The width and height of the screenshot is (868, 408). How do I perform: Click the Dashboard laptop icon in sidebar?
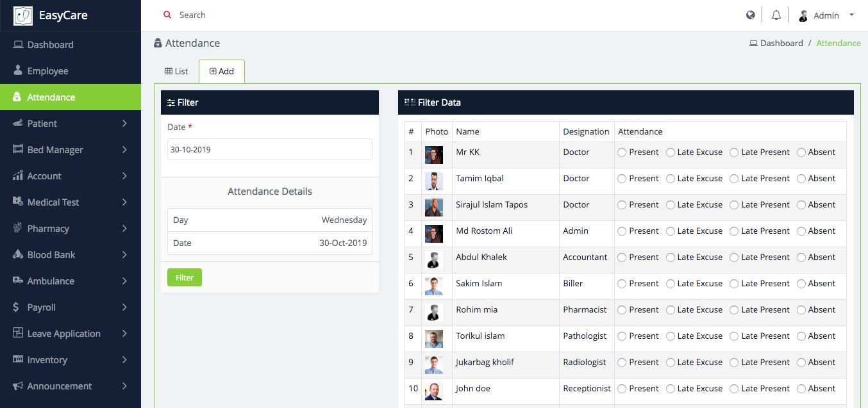[x=18, y=45]
